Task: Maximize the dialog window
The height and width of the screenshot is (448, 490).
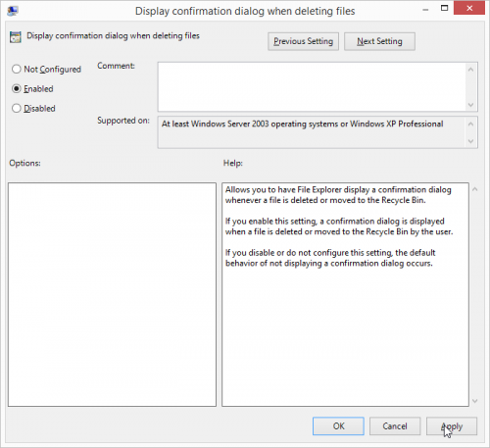Action: pos(444,8)
